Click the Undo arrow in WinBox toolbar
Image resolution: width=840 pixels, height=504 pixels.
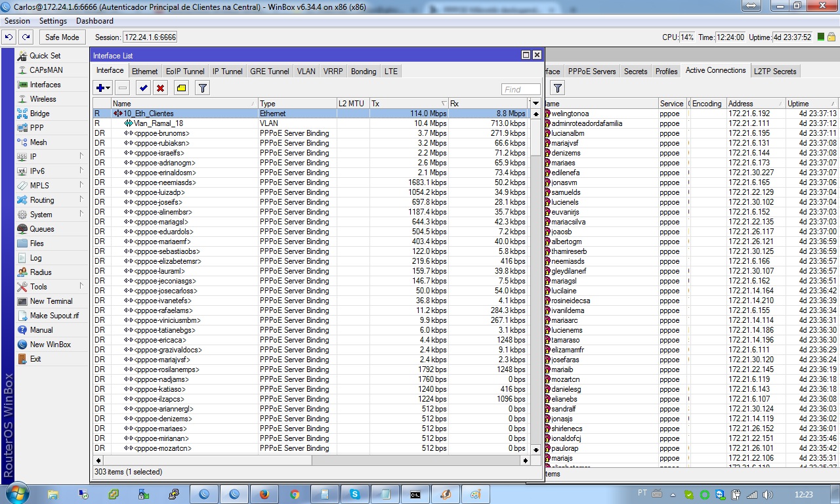(10, 37)
